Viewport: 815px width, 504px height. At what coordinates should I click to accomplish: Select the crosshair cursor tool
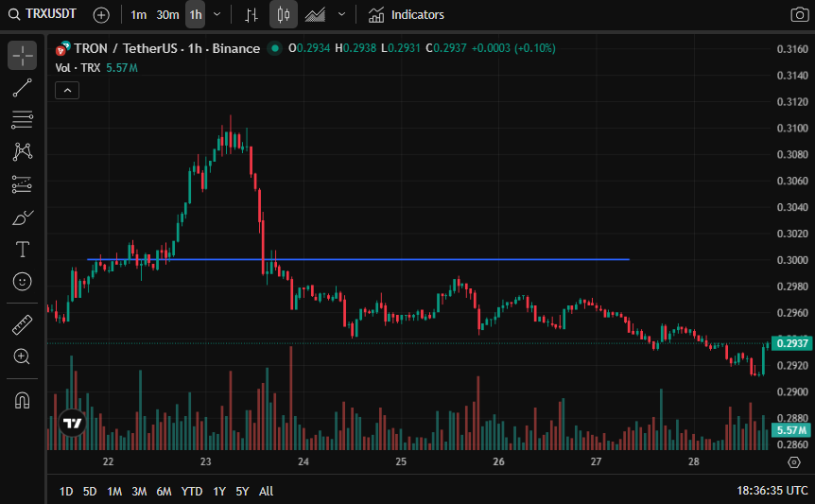[x=23, y=55]
